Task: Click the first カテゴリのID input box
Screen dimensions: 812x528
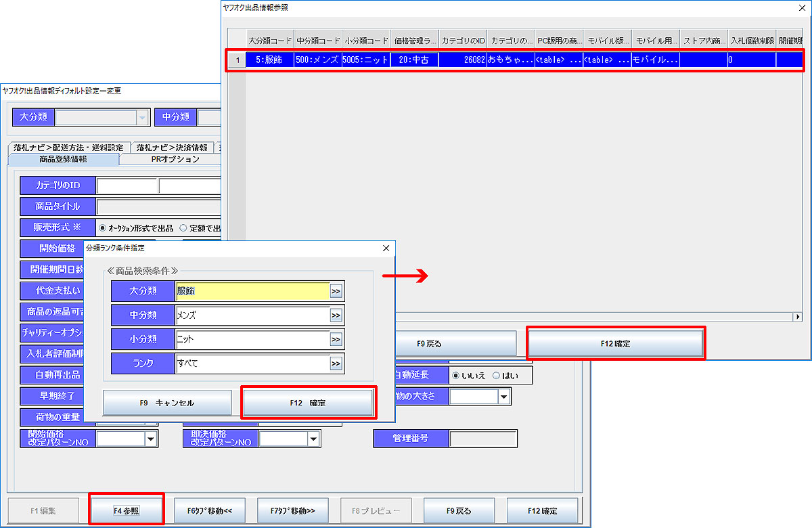Action: (127, 185)
